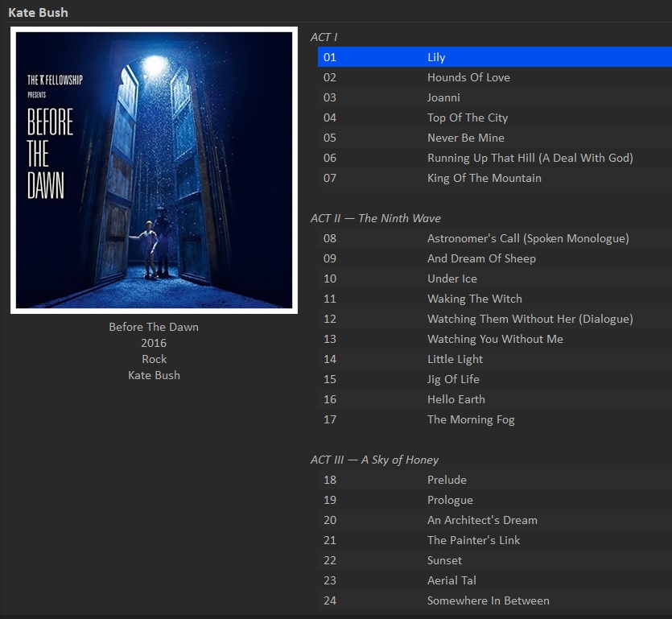Click Kate Bush text below the genre
This screenshot has height=619, width=672.
[x=154, y=375]
